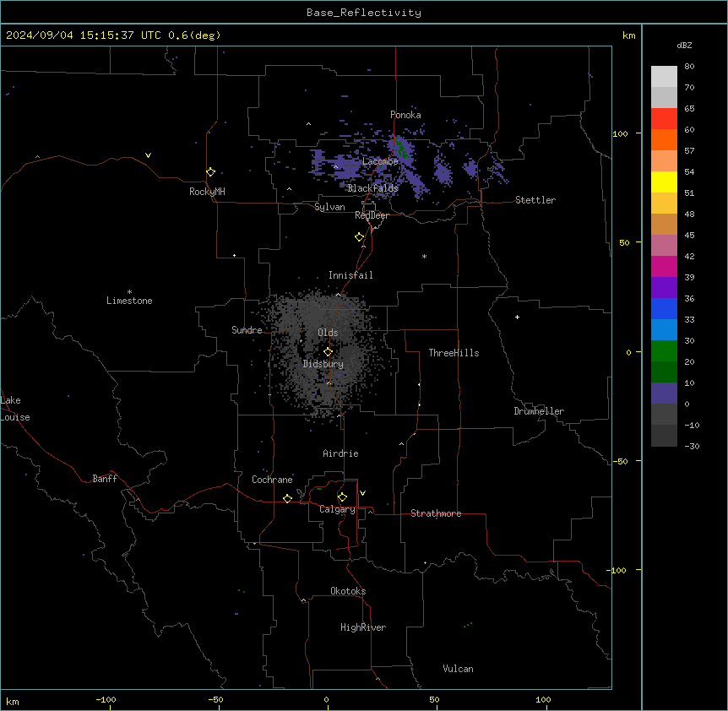Click the HighRiver label
Image resolution: width=728 pixels, height=711 pixels.
[363, 627]
